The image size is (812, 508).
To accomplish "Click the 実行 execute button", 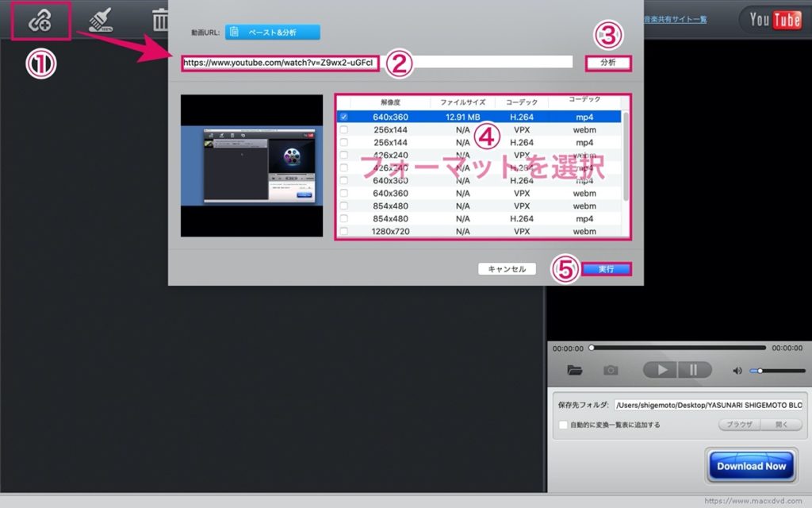I will [x=607, y=269].
